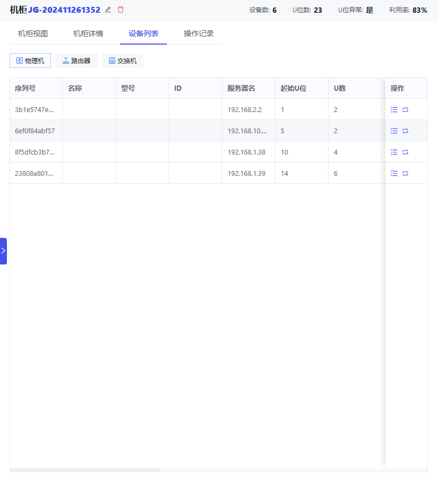The height and width of the screenshot is (504, 438).
Task: Click server name cell 192.168.10....
Action: click(x=248, y=131)
